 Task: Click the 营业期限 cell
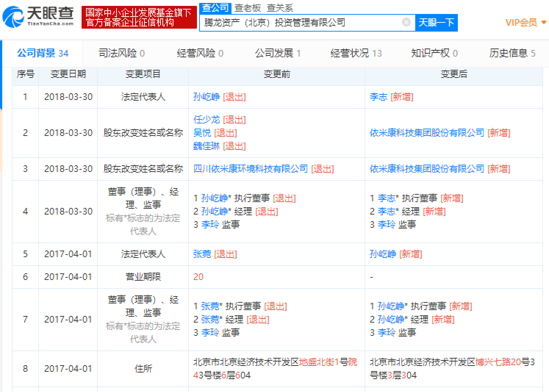(x=143, y=277)
